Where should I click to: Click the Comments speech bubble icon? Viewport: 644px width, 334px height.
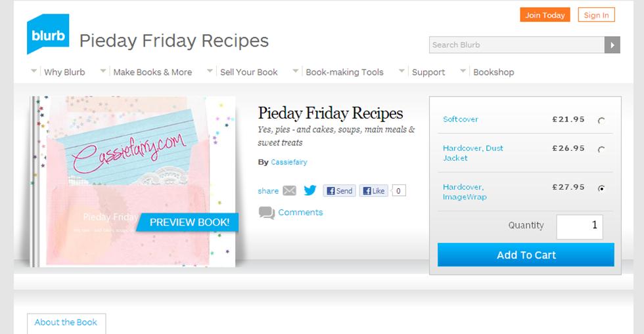click(266, 213)
